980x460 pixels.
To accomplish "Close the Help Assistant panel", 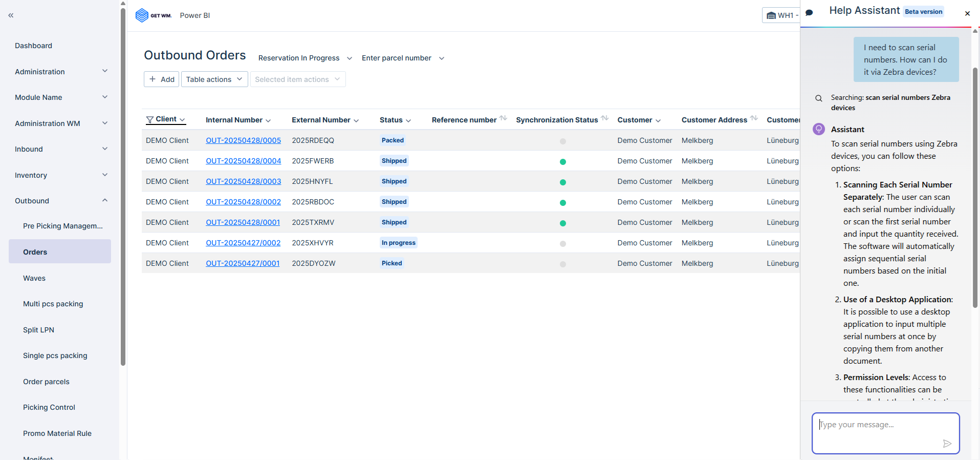I will pos(967,14).
